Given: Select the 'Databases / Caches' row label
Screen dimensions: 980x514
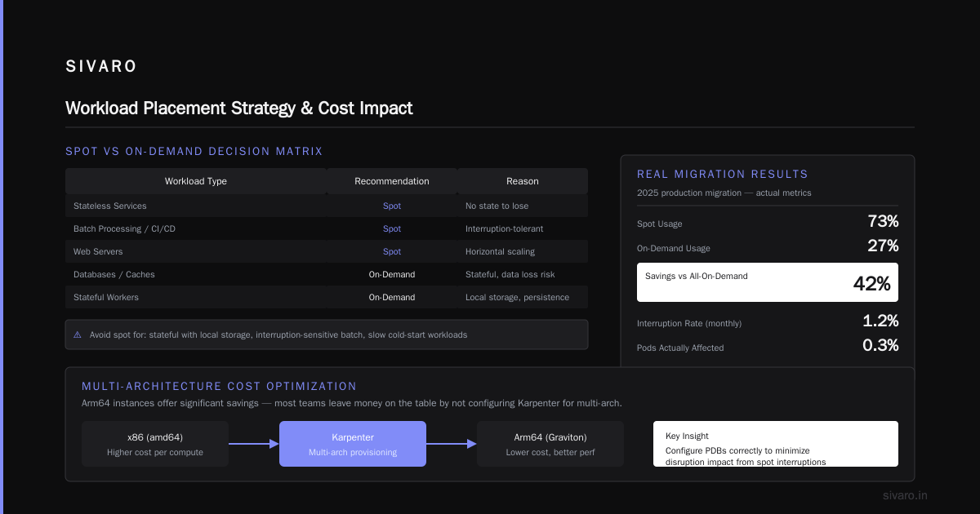Looking at the screenshot, I should (x=114, y=274).
